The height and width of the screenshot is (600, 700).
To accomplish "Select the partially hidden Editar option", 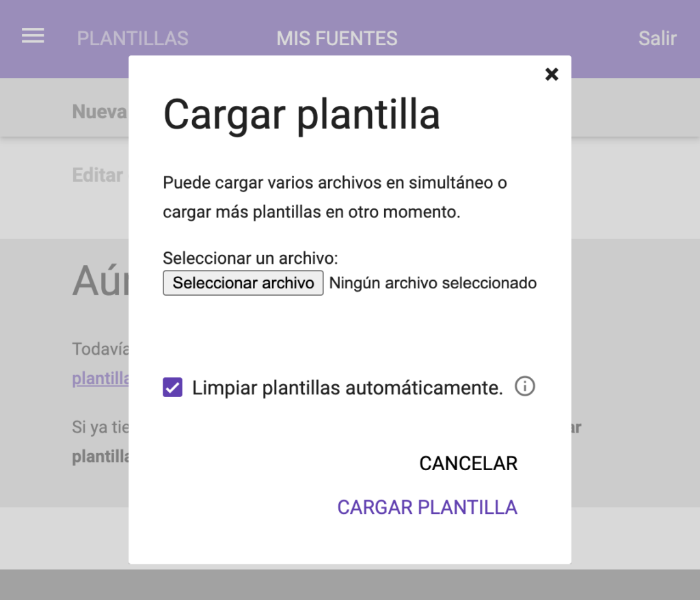I will click(x=98, y=175).
